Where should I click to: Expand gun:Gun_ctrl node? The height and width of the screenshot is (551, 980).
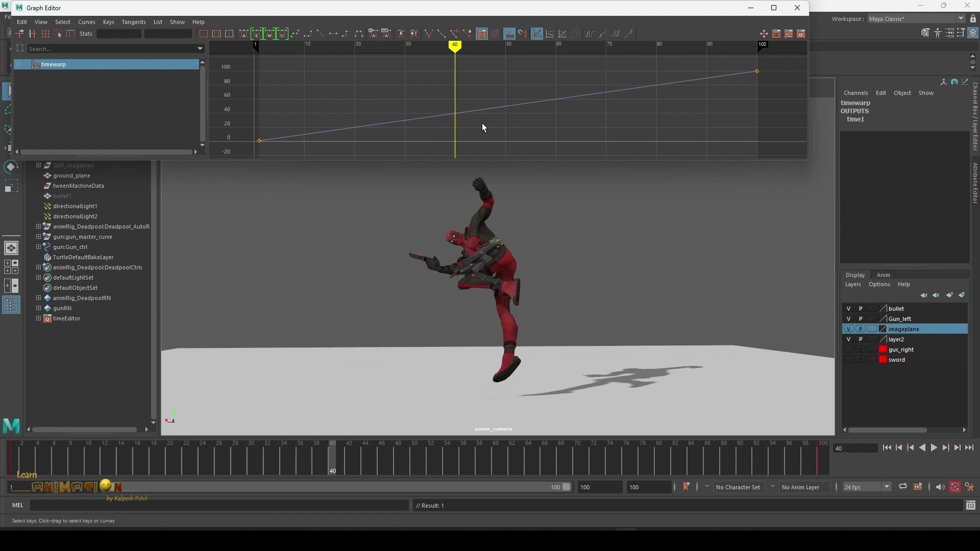pyautogui.click(x=38, y=247)
